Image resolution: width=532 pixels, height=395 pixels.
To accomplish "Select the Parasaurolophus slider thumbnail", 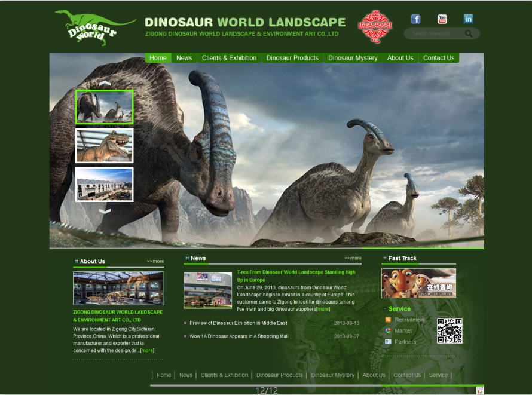I will click(104, 107).
